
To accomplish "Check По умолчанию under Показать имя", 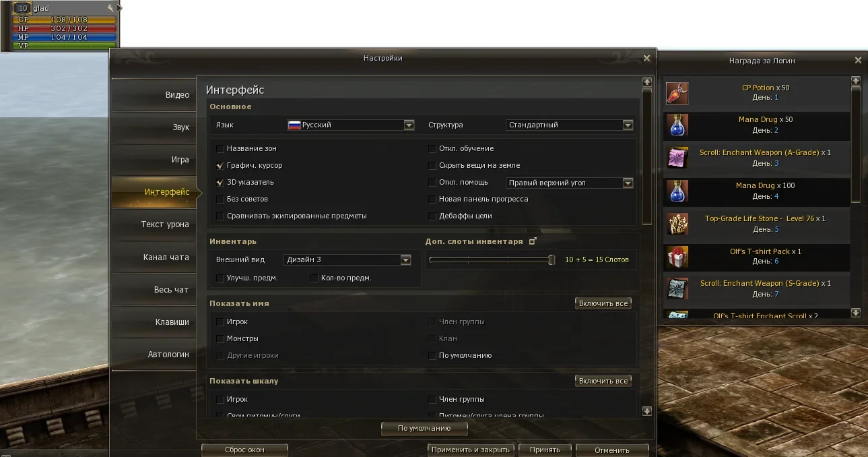I will (432, 355).
